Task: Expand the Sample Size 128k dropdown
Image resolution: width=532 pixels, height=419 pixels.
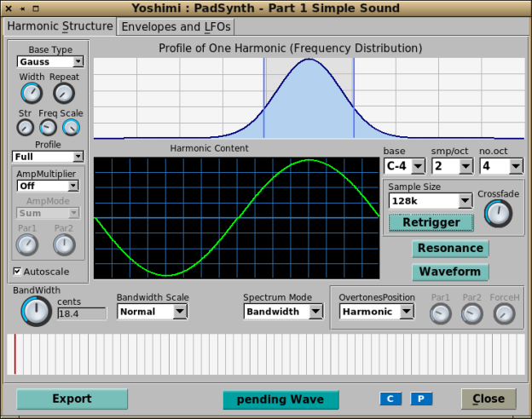Action: (x=430, y=201)
